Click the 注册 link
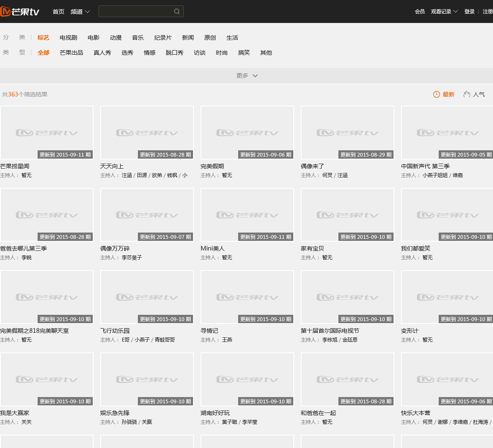This screenshot has height=448, width=493. click(488, 12)
